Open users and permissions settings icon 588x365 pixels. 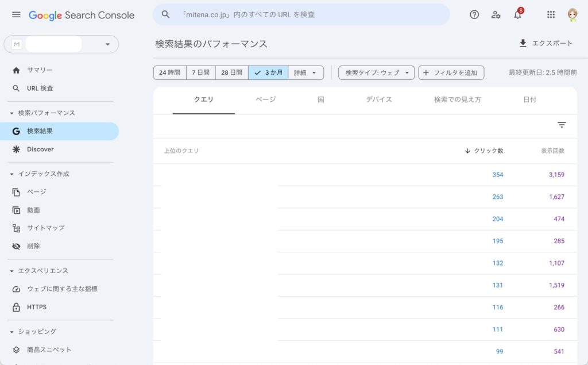(496, 15)
